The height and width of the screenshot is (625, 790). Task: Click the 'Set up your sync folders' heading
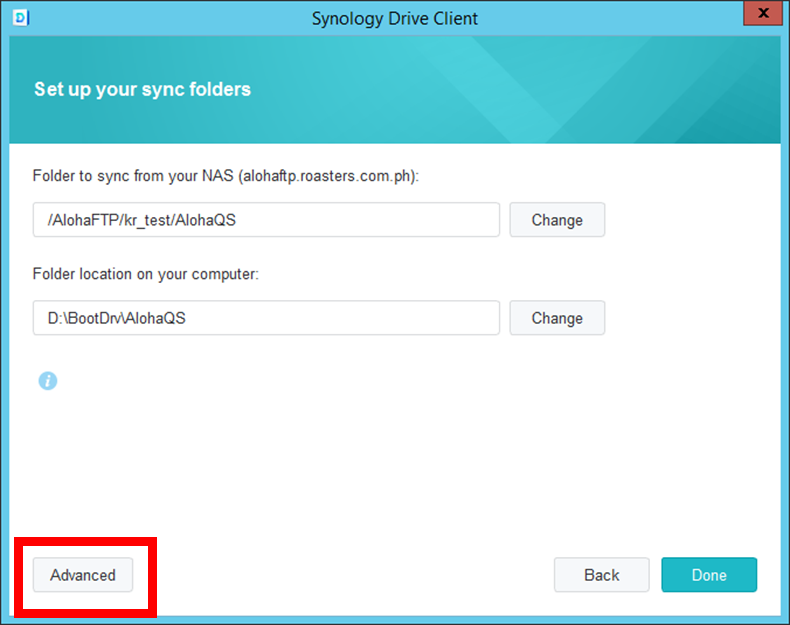click(x=143, y=89)
